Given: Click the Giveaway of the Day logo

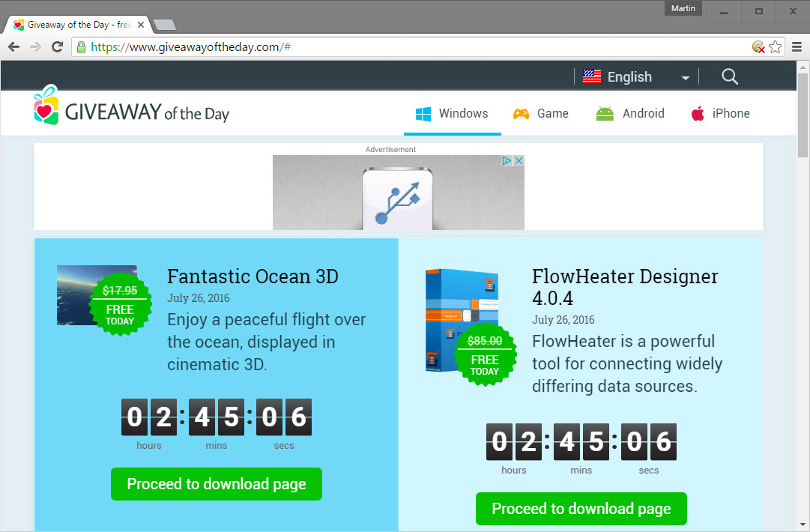Looking at the screenshot, I should click(132, 105).
